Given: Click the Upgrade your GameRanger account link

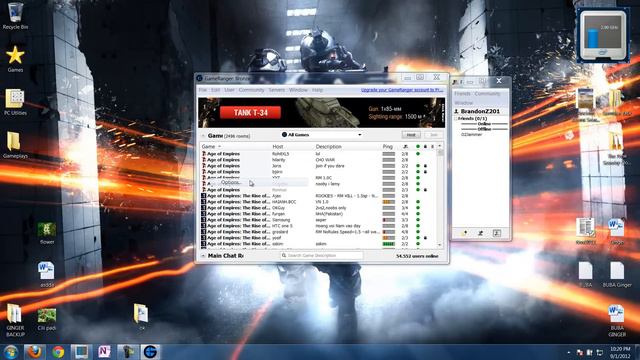Looking at the screenshot, I should click(x=402, y=90).
